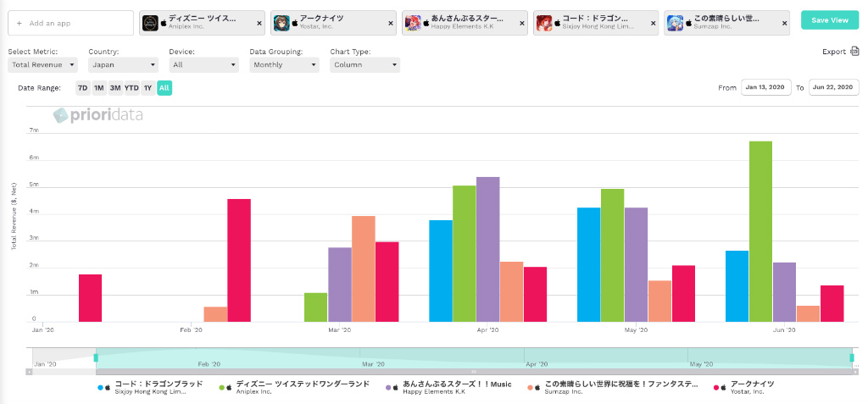Remove the Aniplex Inc. app chip
This screenshot has width=868, height=404.
click(259, 23)
